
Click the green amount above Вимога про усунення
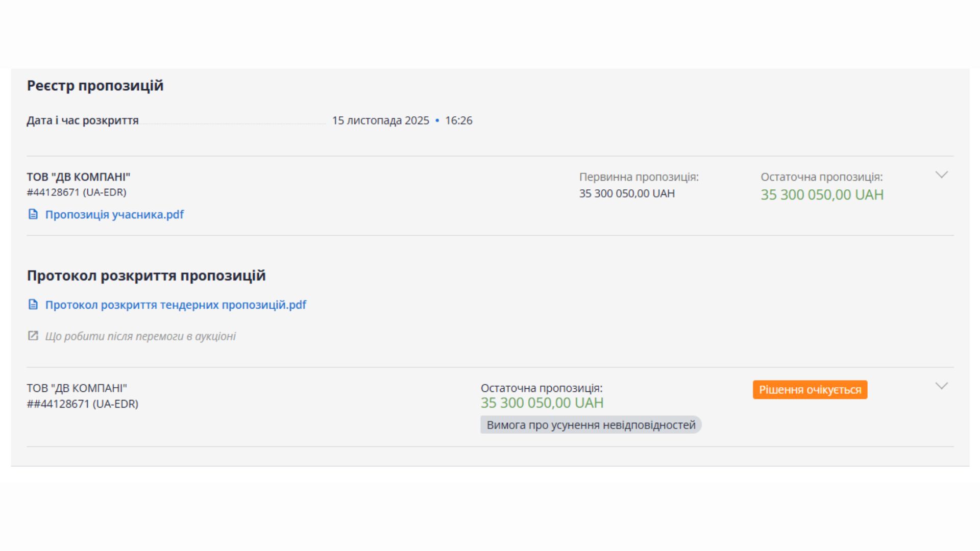pos(542,403)
